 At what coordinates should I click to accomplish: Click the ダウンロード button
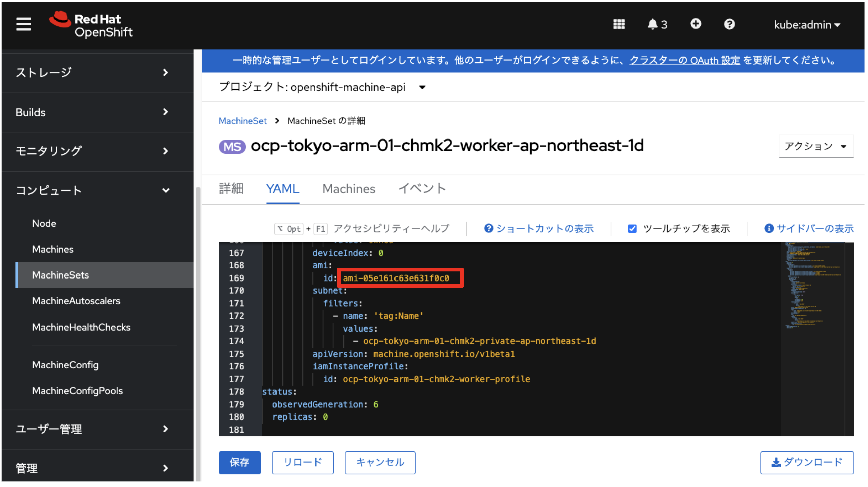point(807,462)
